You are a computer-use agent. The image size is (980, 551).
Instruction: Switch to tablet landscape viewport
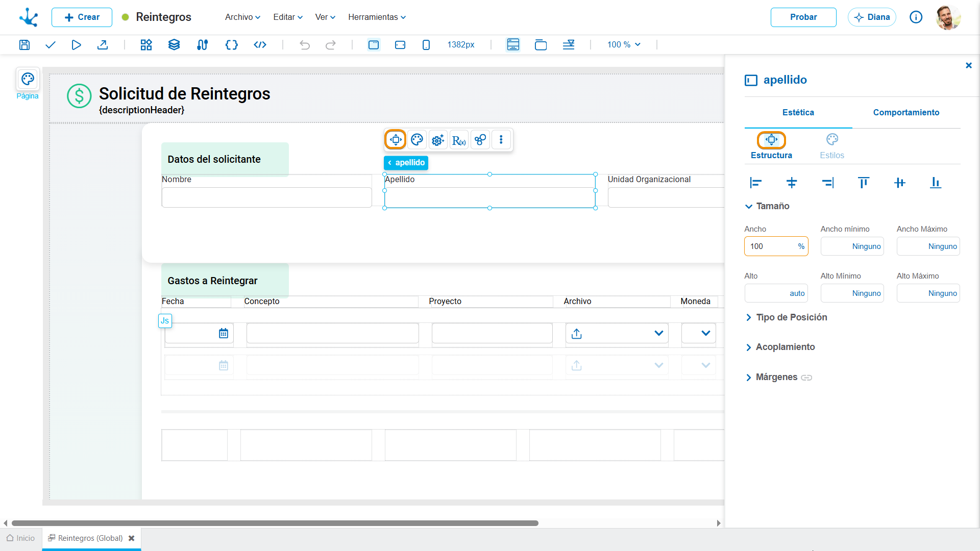pos(400,45)
